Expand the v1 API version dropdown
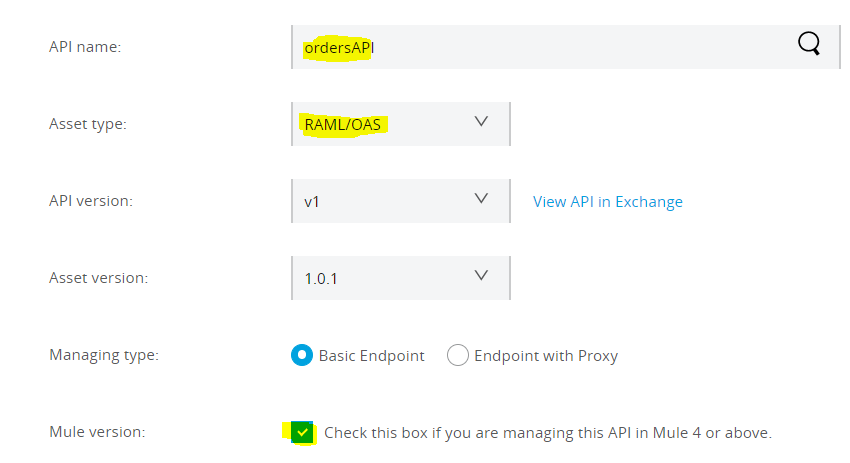850x463 pixels. 400,201
